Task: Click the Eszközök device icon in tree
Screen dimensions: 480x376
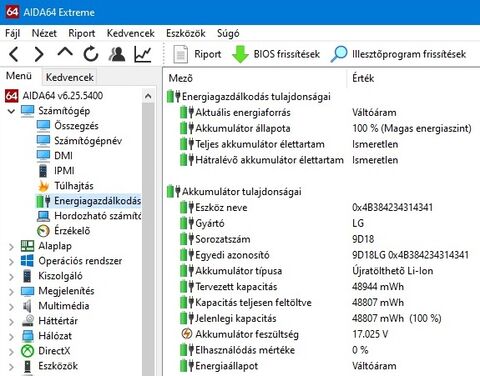Action: click(x=27, y=366)
